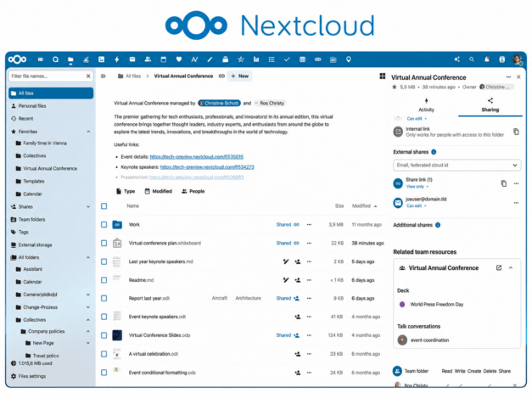
Task: Open joeuser@domain.tld share more options
Action: pos(516,203)
